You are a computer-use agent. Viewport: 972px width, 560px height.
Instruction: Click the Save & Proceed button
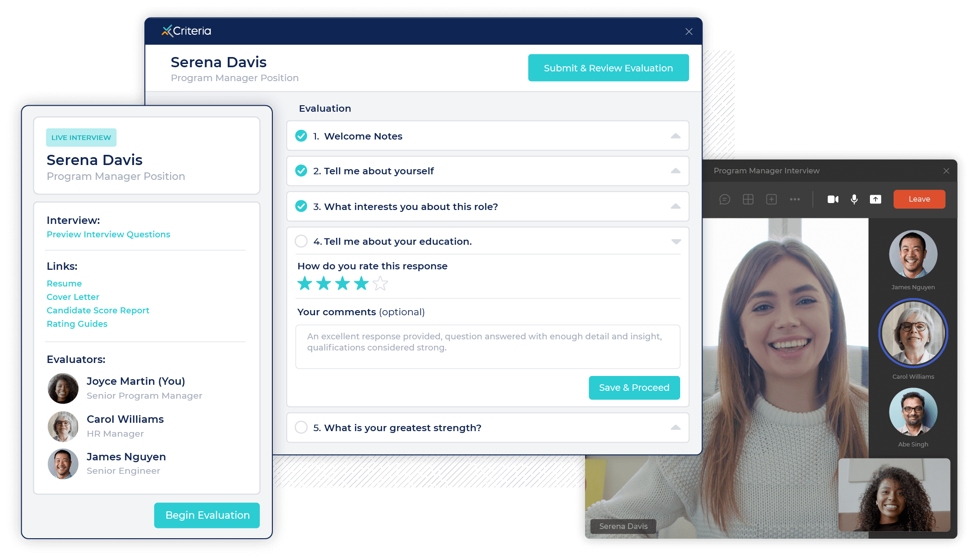tap(634, 388)
